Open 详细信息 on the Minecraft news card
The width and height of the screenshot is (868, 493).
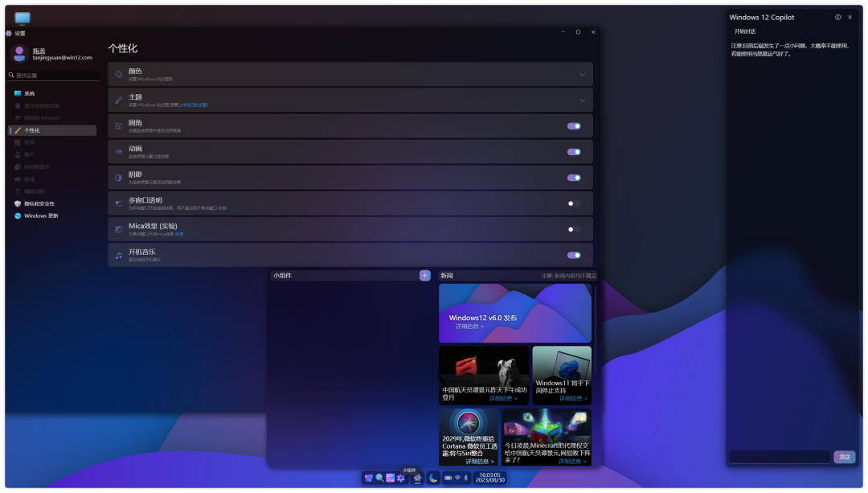(572, 461)
